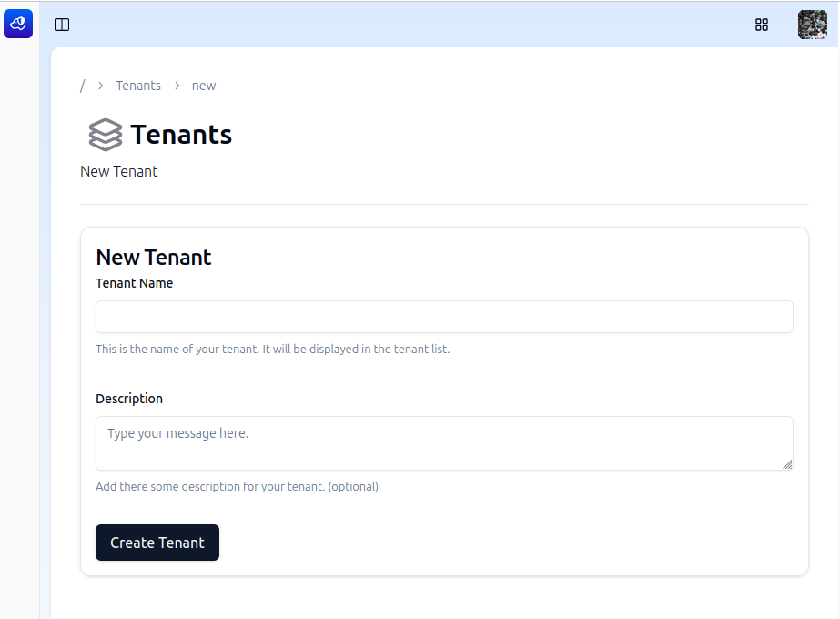This screenshot has width=840, height=619.
Task: Open the user avatar menu
Action: point(812,25)
